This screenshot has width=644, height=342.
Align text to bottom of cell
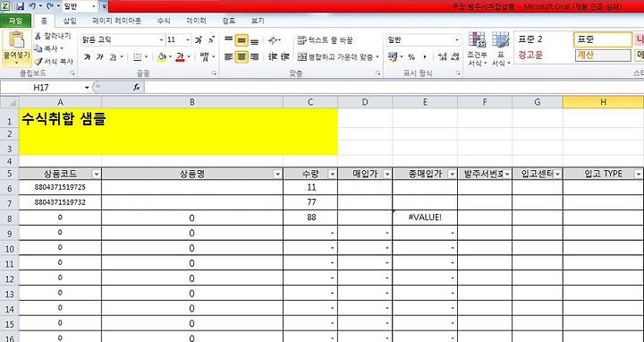pos(255,40)
